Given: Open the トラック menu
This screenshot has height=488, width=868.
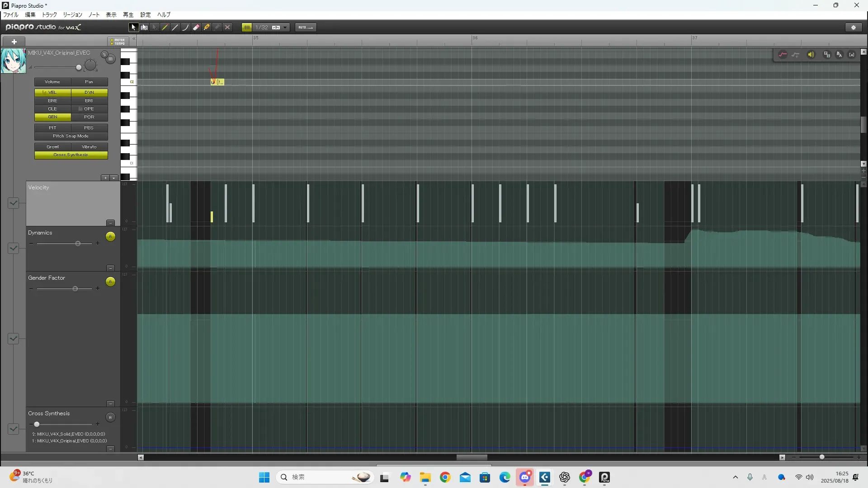Looking at the screenshot, I should (x=49, y=15).
